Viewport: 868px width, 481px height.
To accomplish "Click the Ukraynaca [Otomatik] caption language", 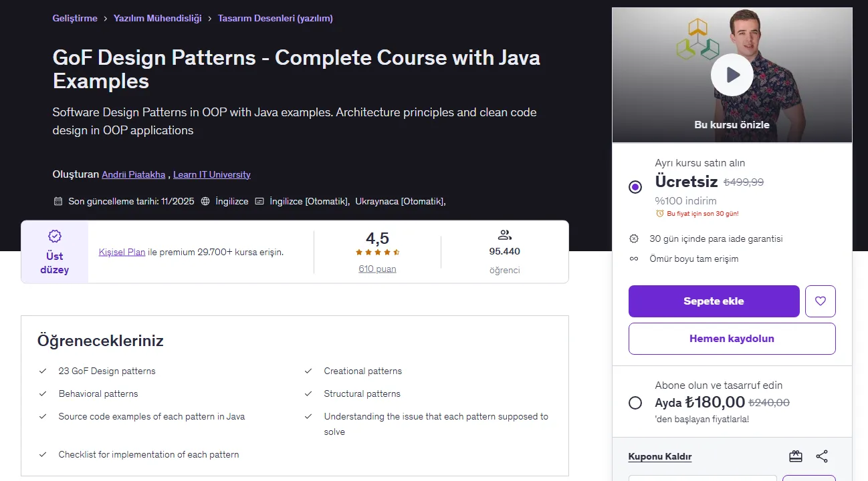I will [x=401, y=201].
